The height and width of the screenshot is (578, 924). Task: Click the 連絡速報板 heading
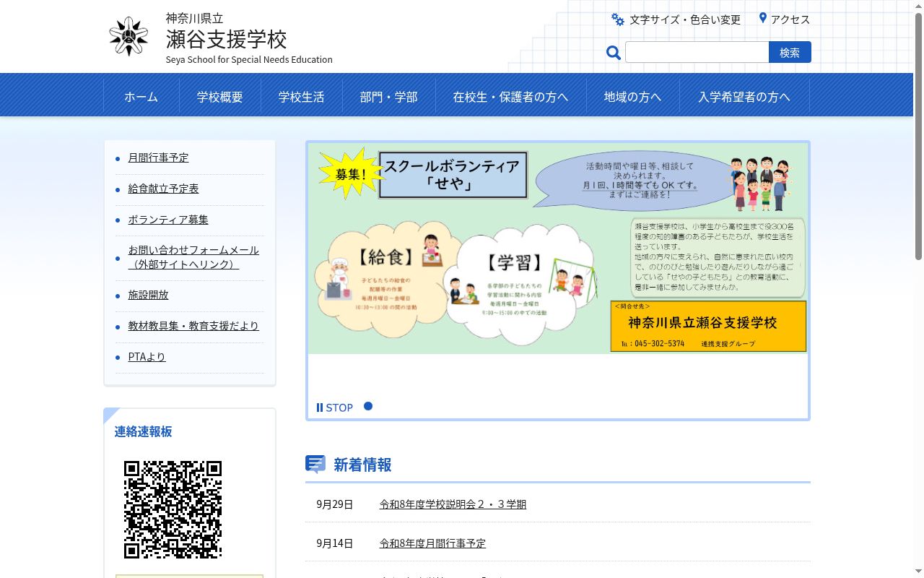(x=143, y=431)
